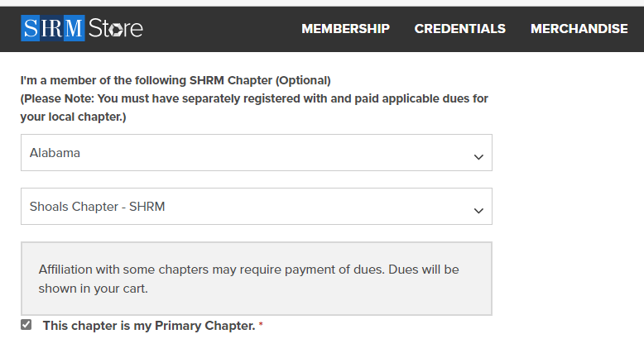Open the CREDENTIALS menu
Image resolution: width=644 pixels, height=358 pixels.
[459, 29]
